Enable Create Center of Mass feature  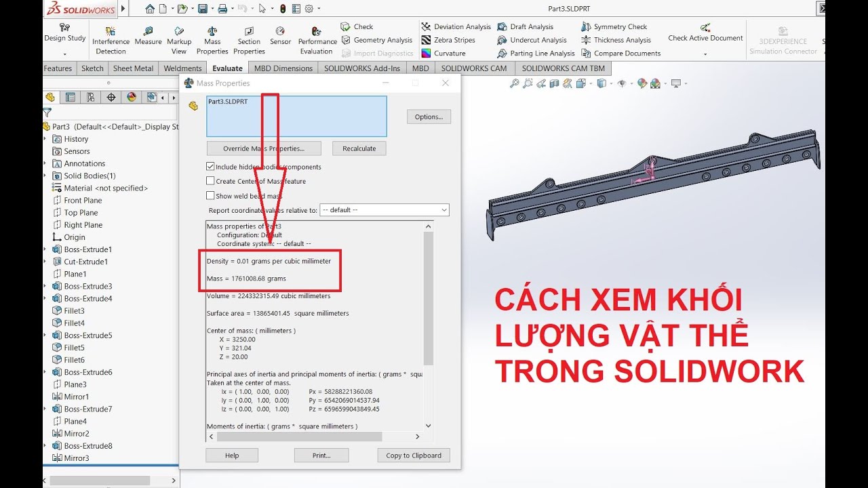pyautogui.click(x=210, y=181)
